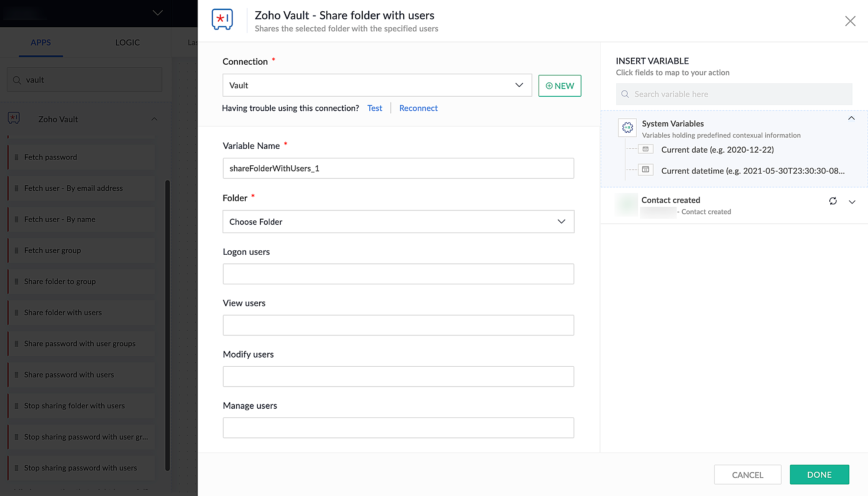Viewport: 868px width, 496px height.
Task: Click the Contact created heading
Action: click(671, 200)
